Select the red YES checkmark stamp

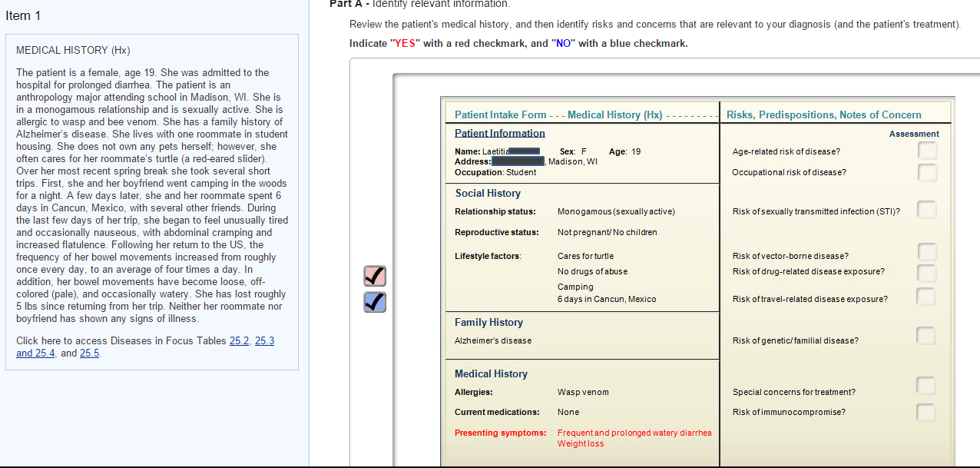click(374, 275)
